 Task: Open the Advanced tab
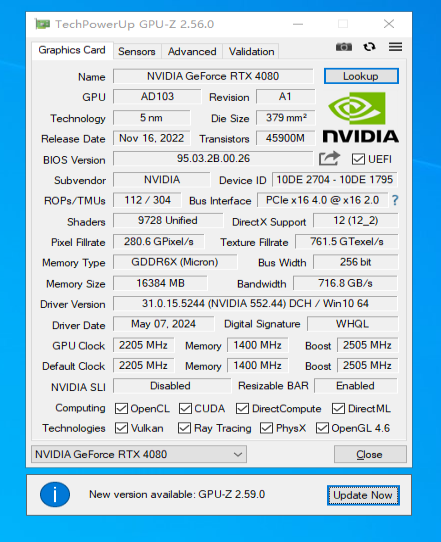[x=192, y=52]
